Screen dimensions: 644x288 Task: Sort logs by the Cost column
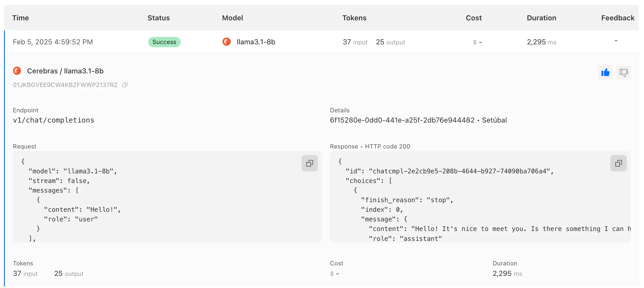[474, 18]
